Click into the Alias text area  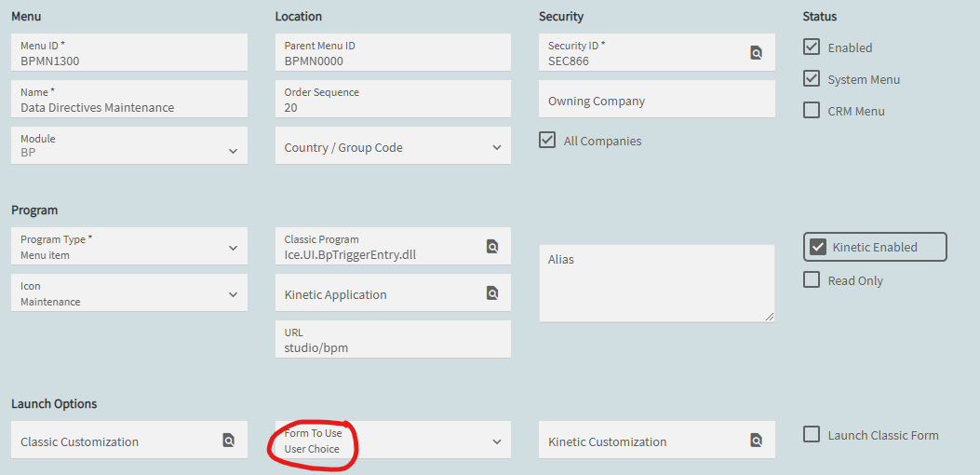pyautogui.click(x=657, y=283)
